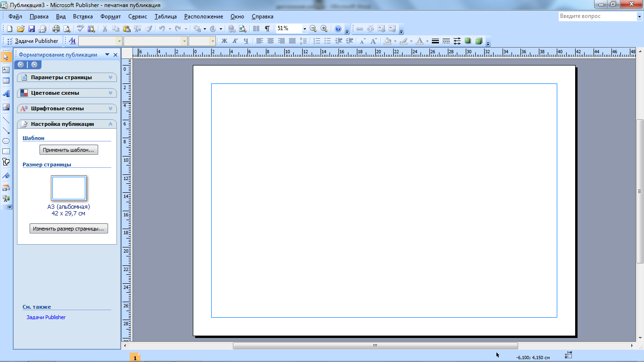
Task: Toggle bulleted list formatting
Action: coord(328,41)
